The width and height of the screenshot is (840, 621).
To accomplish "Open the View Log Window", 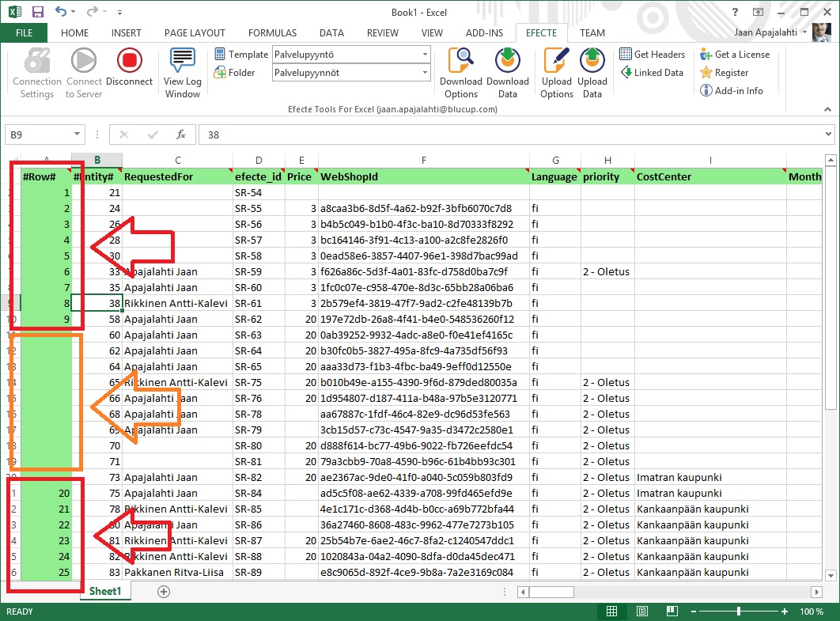I will click(x=182, y=74).
